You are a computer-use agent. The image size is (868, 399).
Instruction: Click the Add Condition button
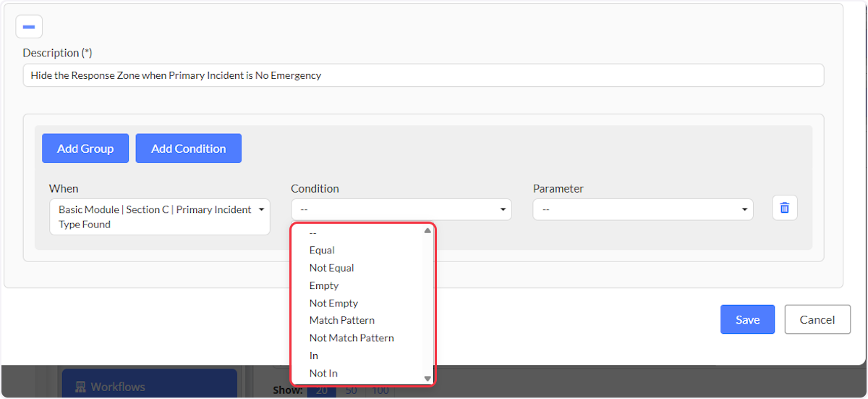point(189,148)
